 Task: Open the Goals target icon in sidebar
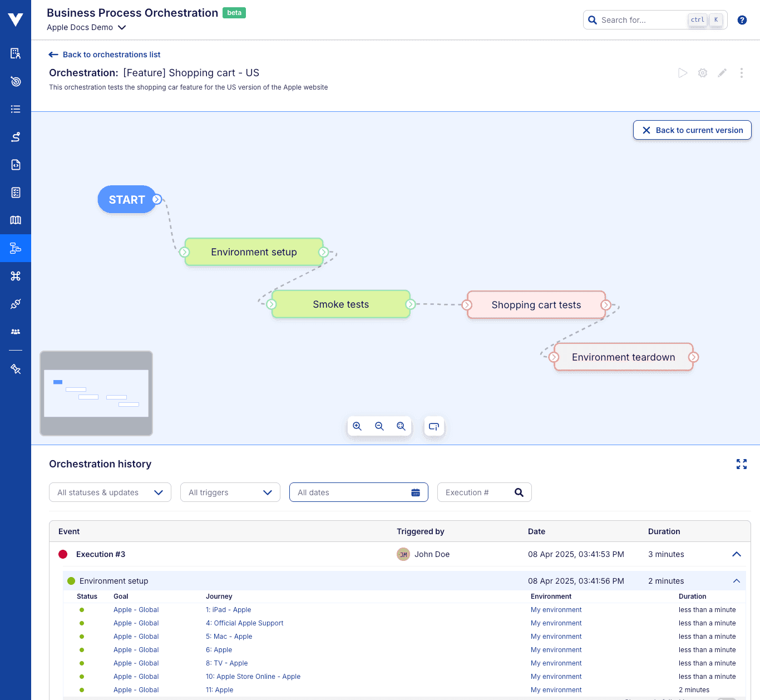click(x=15, y=81)
